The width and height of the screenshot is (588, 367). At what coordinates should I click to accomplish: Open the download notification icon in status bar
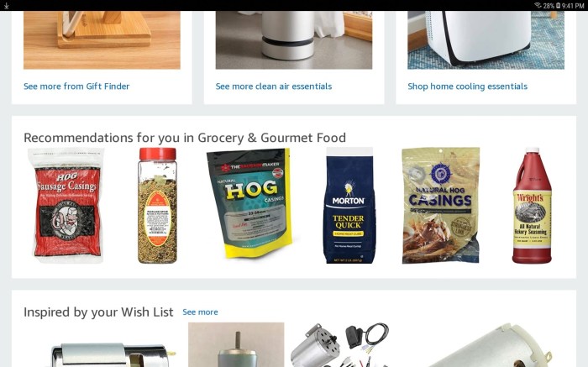pos(6,5)
